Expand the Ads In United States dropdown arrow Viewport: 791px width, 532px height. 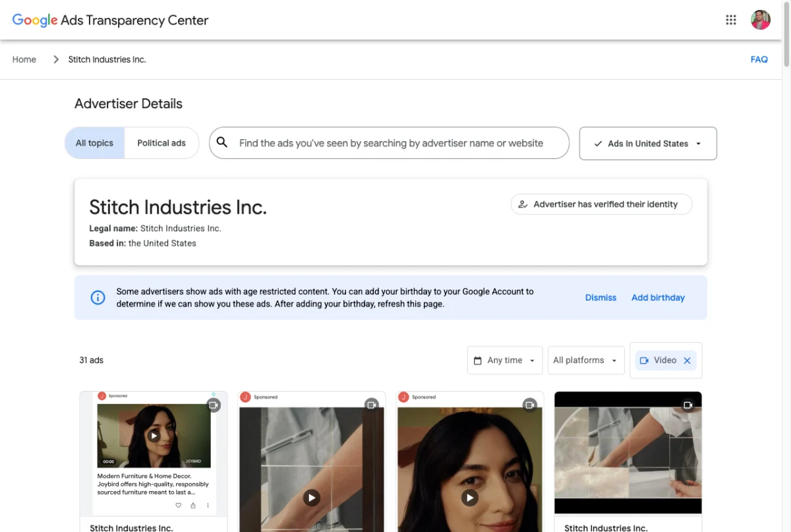click(698, 144)
